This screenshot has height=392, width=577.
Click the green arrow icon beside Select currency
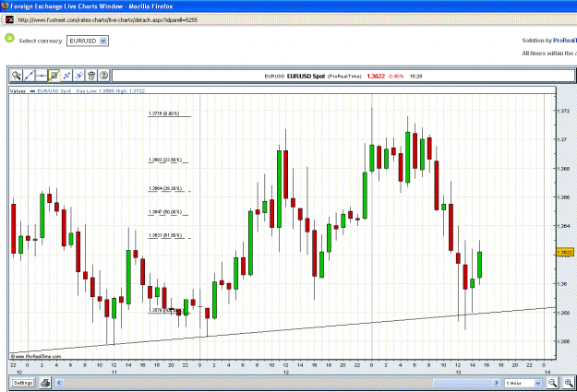pos(9,38)
